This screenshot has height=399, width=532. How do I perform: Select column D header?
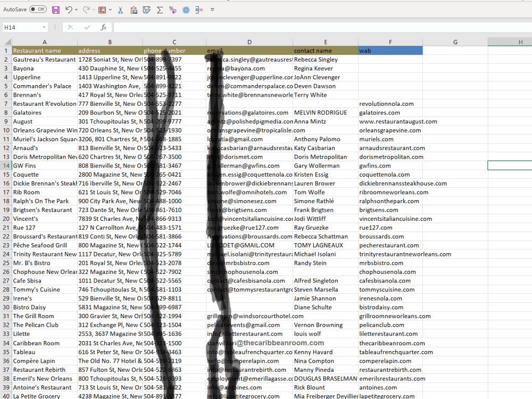[250, 42]
